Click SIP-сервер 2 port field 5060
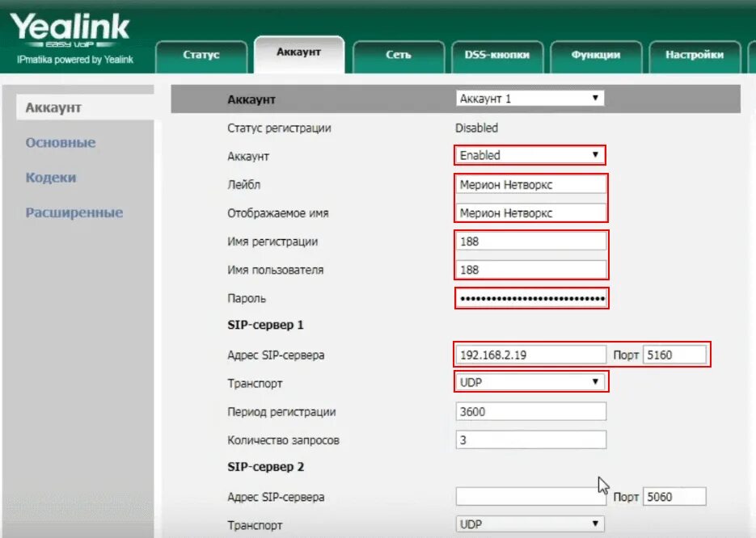 coord(674,497)
